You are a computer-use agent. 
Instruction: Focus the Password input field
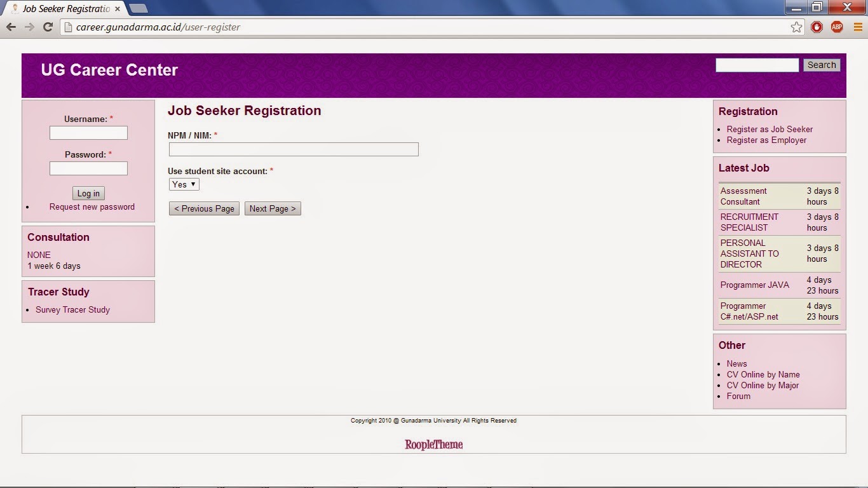tap(88, 168)
